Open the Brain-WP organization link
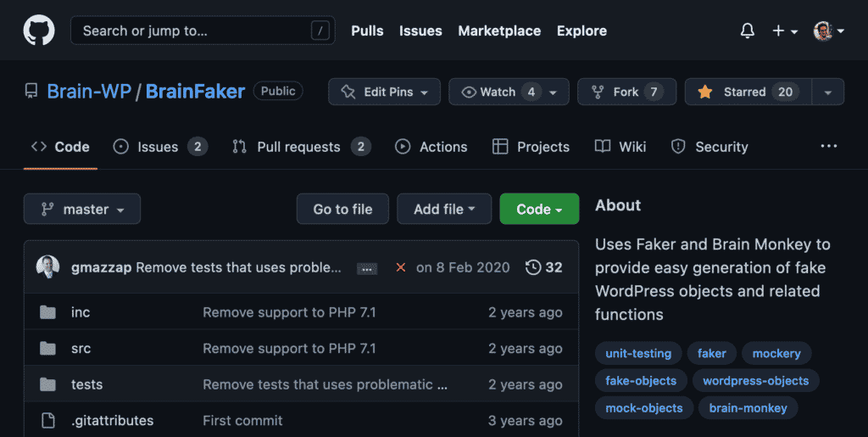Viewport: 868px width, 437px height. [89, 92]
